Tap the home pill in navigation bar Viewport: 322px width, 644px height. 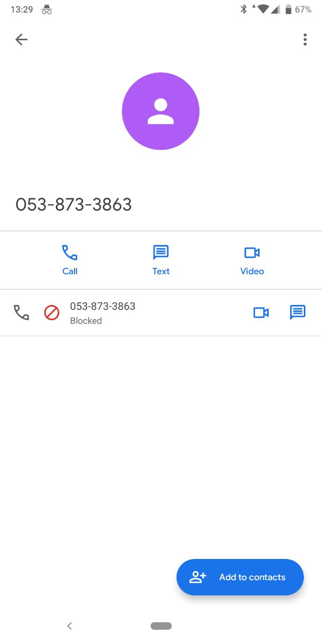pos(161,626)
